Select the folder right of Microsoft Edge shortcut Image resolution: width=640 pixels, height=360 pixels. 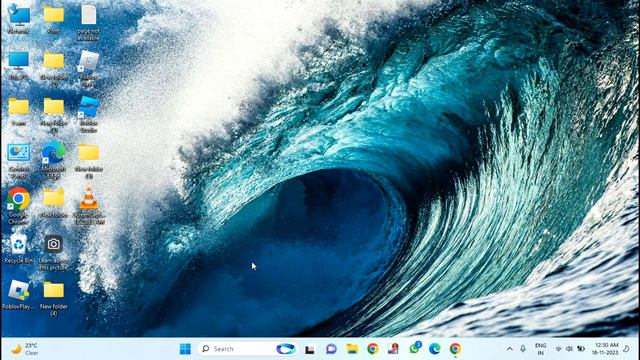point(89,160)
